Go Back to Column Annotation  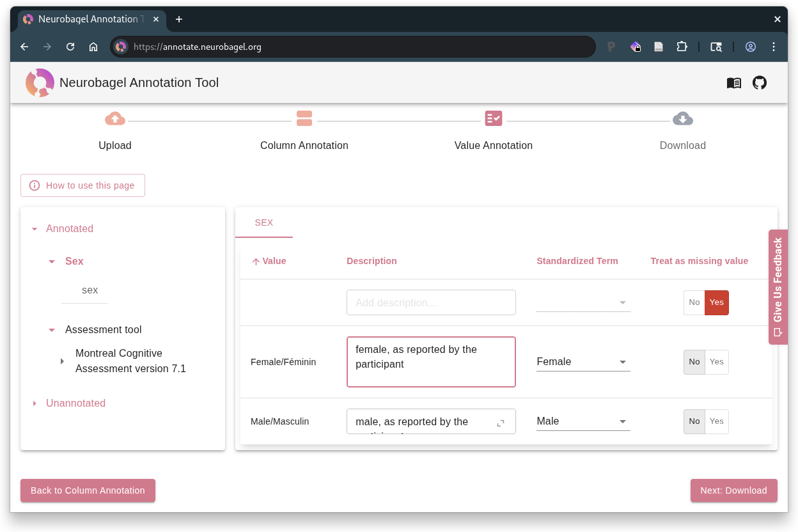[x=88, y=490]
